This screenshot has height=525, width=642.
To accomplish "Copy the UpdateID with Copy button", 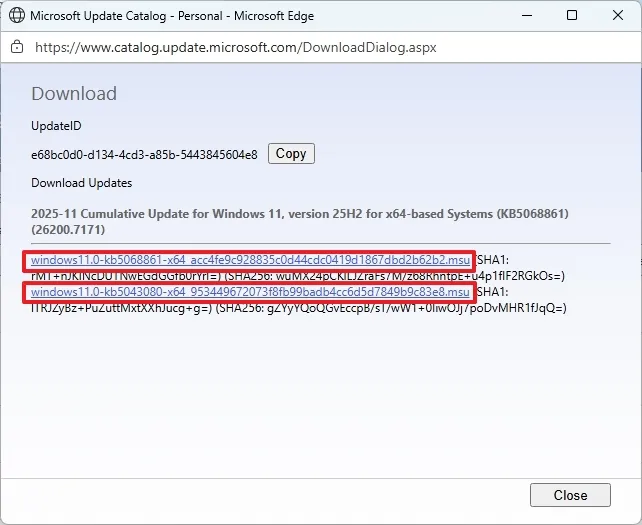I will [x=291, y=154].
